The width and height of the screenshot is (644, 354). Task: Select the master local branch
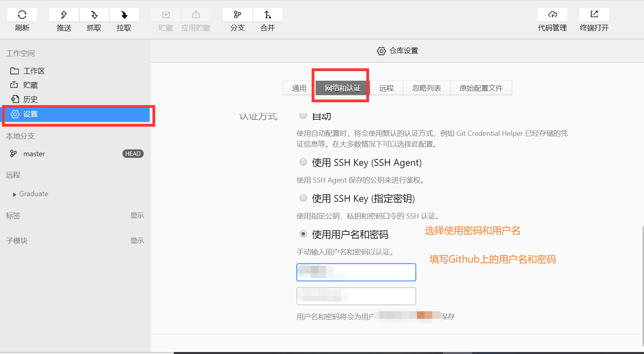[x=34, y=154]
